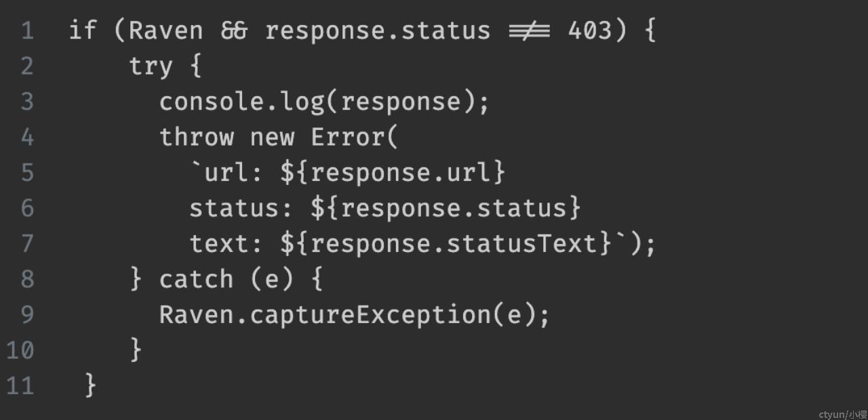Click the final closing brace on line 11

click(91, 385)
